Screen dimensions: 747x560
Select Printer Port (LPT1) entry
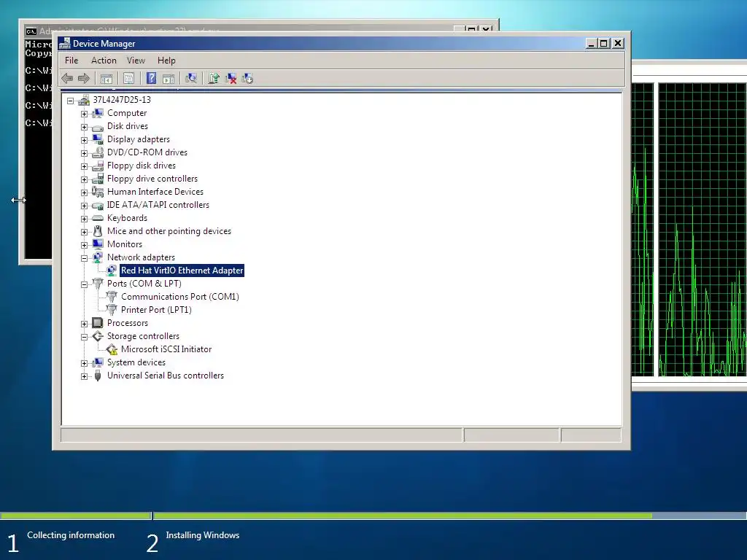coord(156,310)
